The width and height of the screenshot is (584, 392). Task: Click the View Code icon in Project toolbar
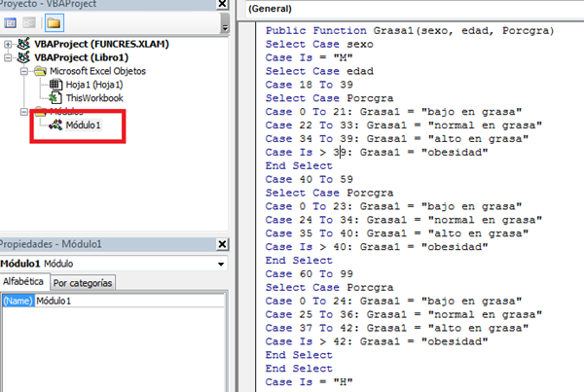click(x=10, y=23)
